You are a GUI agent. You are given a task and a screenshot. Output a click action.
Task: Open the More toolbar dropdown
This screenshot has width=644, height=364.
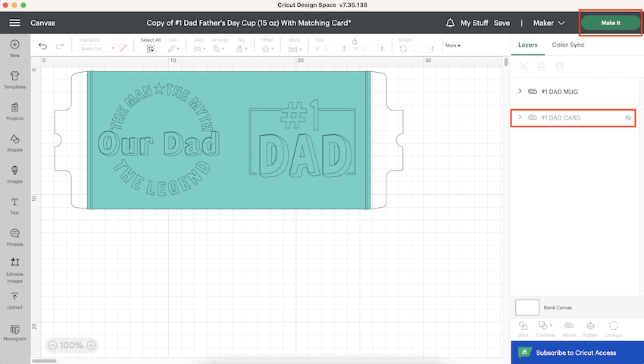pos(453,45)
